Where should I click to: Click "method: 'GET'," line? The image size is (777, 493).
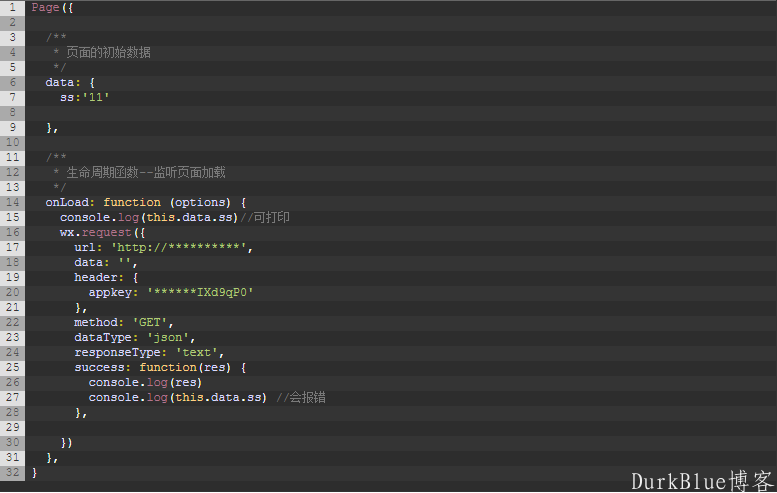coord(123,323)
